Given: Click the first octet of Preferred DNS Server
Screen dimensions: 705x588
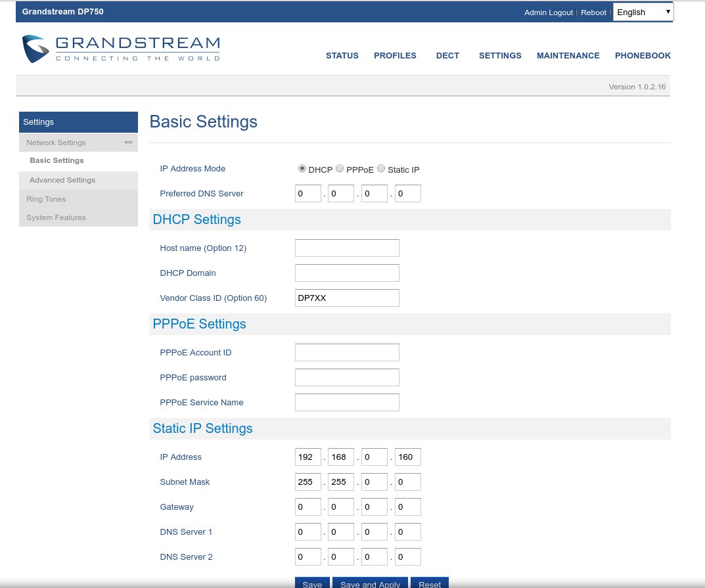Looking at the screenshot, I should [308, 193].
